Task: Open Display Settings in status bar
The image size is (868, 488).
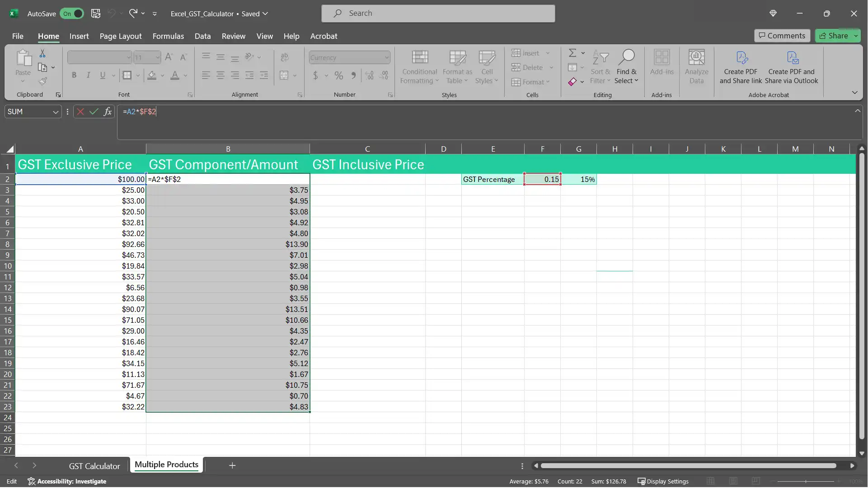Action: tap(663, 482)
